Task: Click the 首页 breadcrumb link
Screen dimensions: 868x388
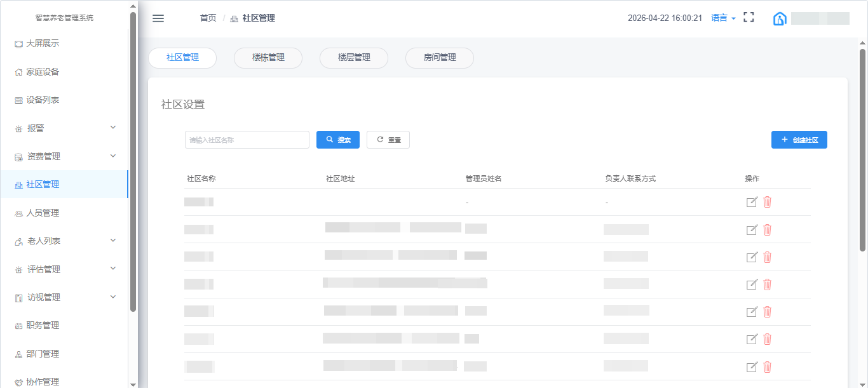Action: [208, 18]
